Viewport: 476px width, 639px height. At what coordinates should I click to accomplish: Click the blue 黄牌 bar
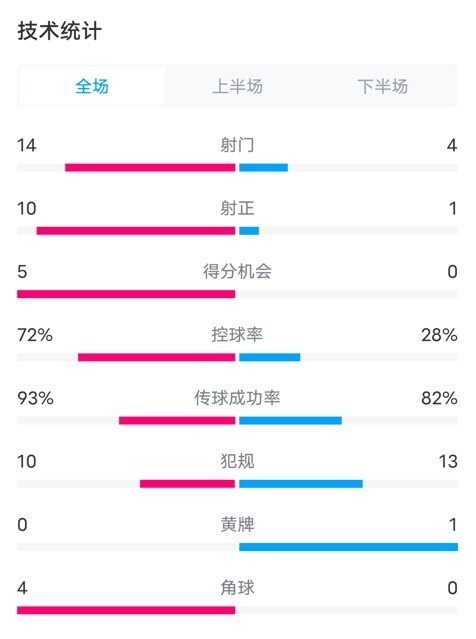[x=348, y=547]
